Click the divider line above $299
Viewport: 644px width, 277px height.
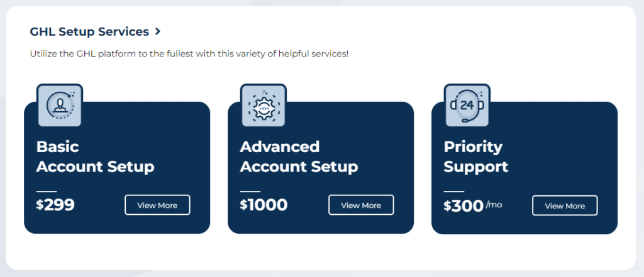point(47,191)
